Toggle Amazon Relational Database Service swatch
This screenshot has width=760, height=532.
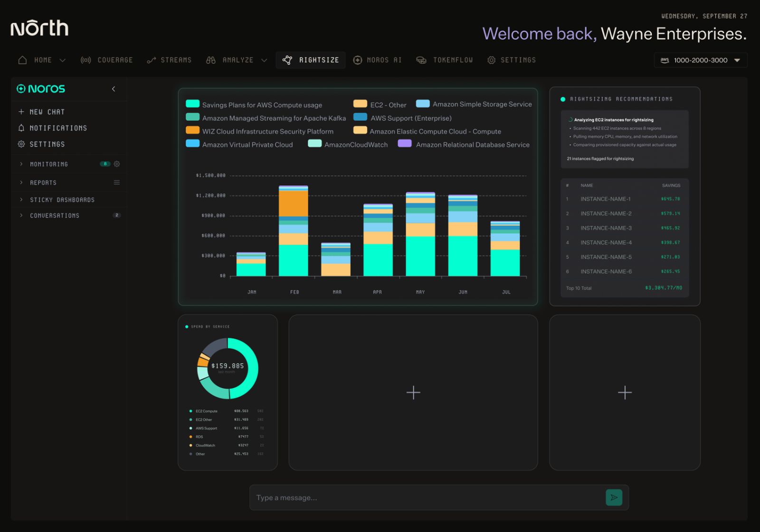[405, 143]
